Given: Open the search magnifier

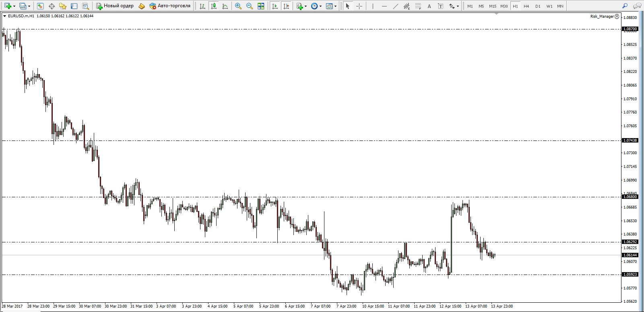Looking at the screenshot, I should [x=625, y=6].
